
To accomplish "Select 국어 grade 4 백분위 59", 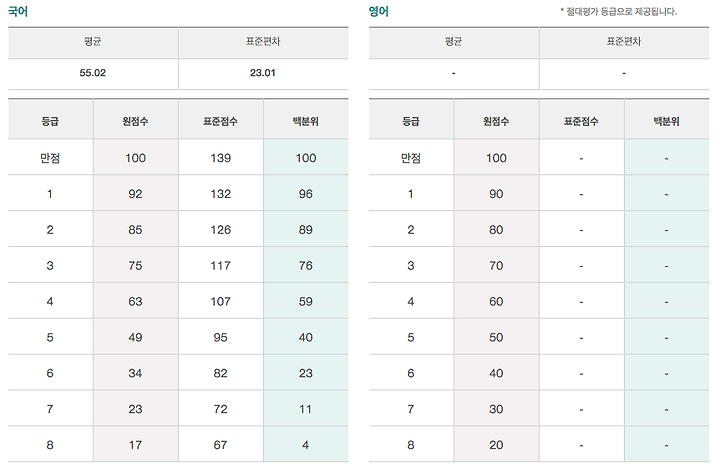I will [306, 301].
